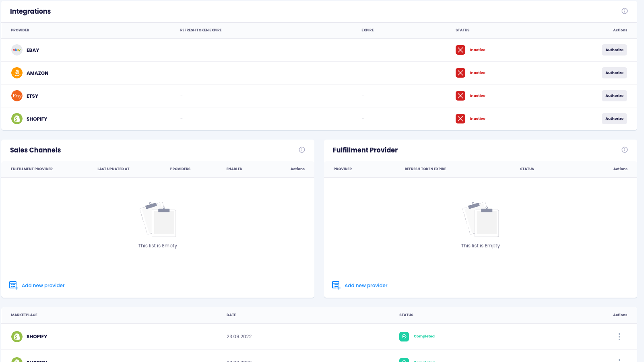Open three-dot actions menu for Shopify 23.09.2022
The height and width of the screenshot is (362, 644).
(619, 337)
